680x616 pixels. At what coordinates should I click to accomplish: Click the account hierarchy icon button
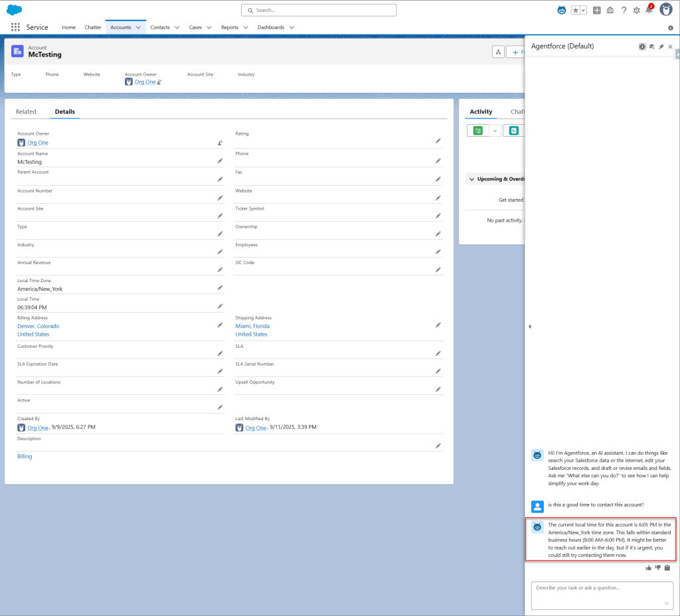coord(498,52)
